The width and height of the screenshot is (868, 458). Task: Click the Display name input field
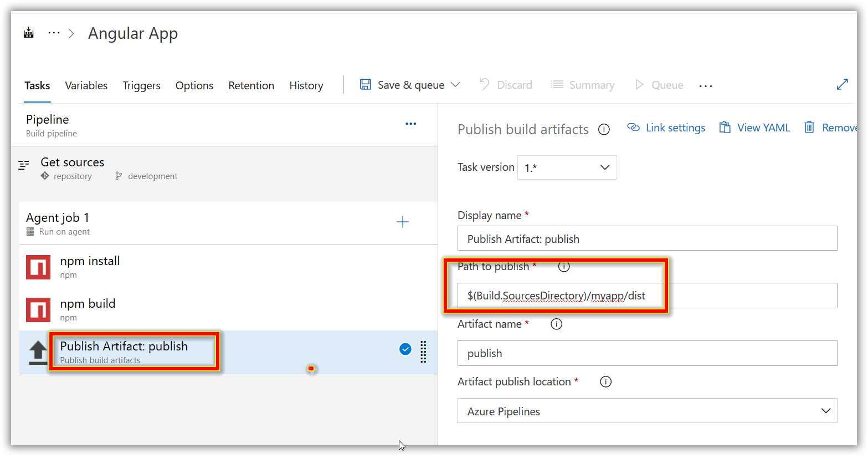tap(647, 238)
